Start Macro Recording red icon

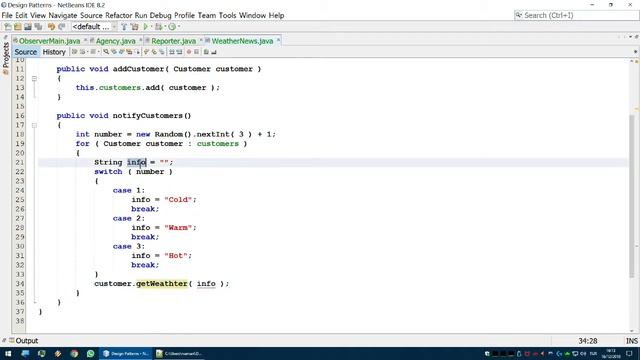point(189,52)
